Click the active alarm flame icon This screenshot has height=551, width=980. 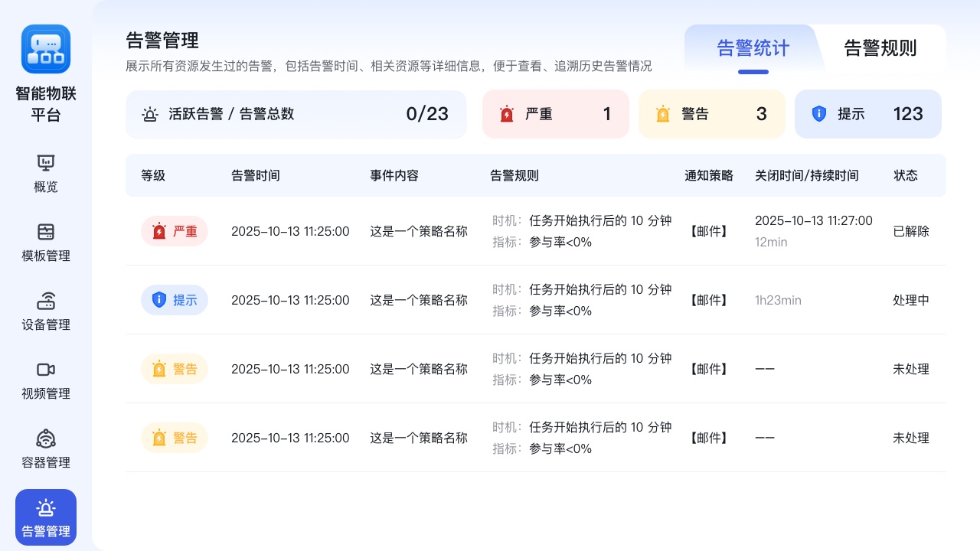[x=150, y=113]
